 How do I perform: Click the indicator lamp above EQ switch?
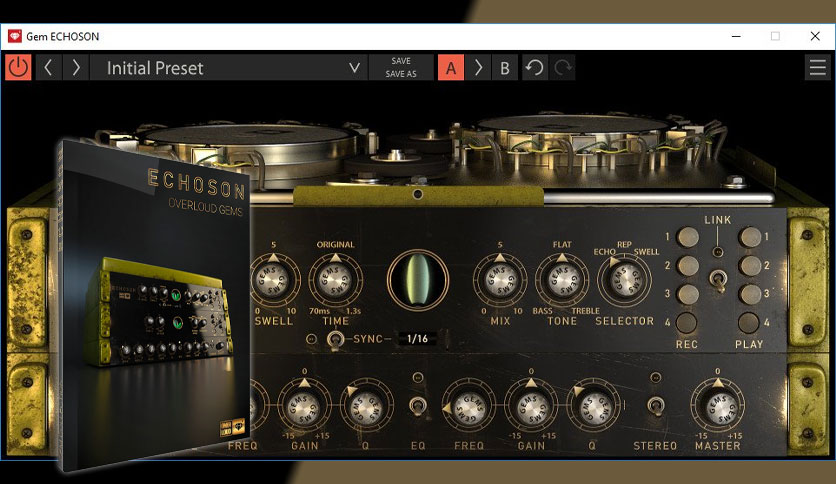(418, 377)
